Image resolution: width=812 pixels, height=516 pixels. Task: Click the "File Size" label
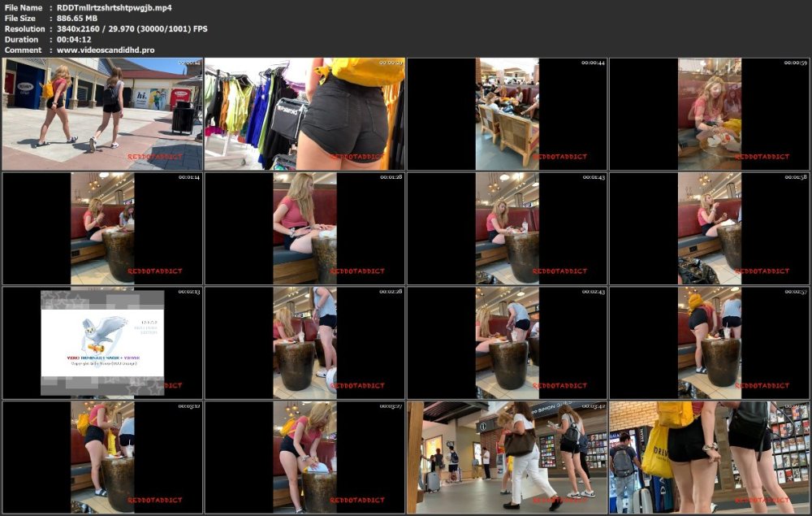click(22, 18)
